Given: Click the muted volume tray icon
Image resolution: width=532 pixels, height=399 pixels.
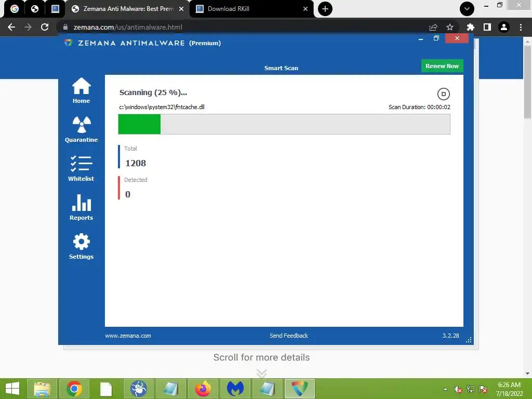Looking at the screenshot, I should 458,389.
